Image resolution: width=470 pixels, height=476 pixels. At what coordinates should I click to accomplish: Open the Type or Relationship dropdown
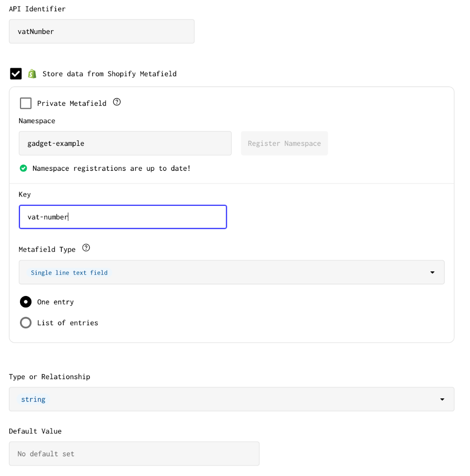point(232,399)
